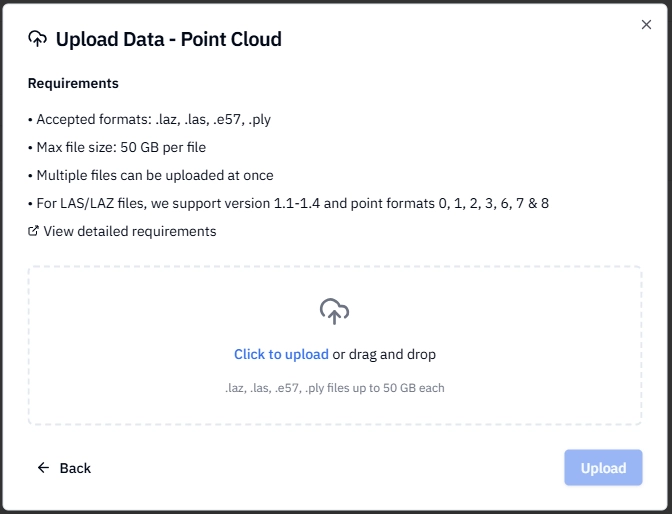Click the bold Requirements heading
Screen dimensions: 672x514
(x=73, y=83)
